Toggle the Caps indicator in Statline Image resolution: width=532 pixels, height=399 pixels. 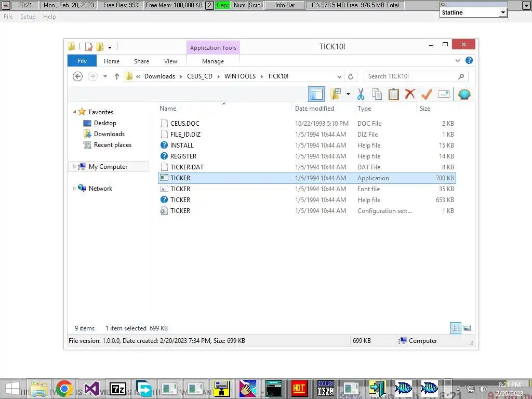pyautogui.click(x=223, y=5)
